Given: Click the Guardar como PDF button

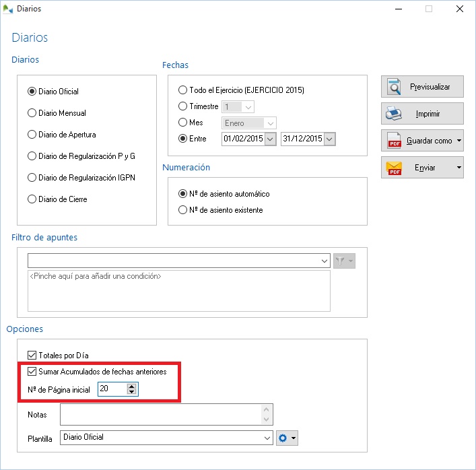Looking at the screenshot, I should pyautogui.click(x=417, y=141).
